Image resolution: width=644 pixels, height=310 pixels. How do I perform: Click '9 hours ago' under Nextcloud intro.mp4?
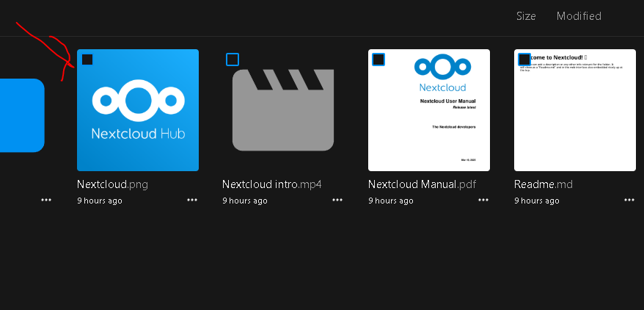(x=245, y=201)
